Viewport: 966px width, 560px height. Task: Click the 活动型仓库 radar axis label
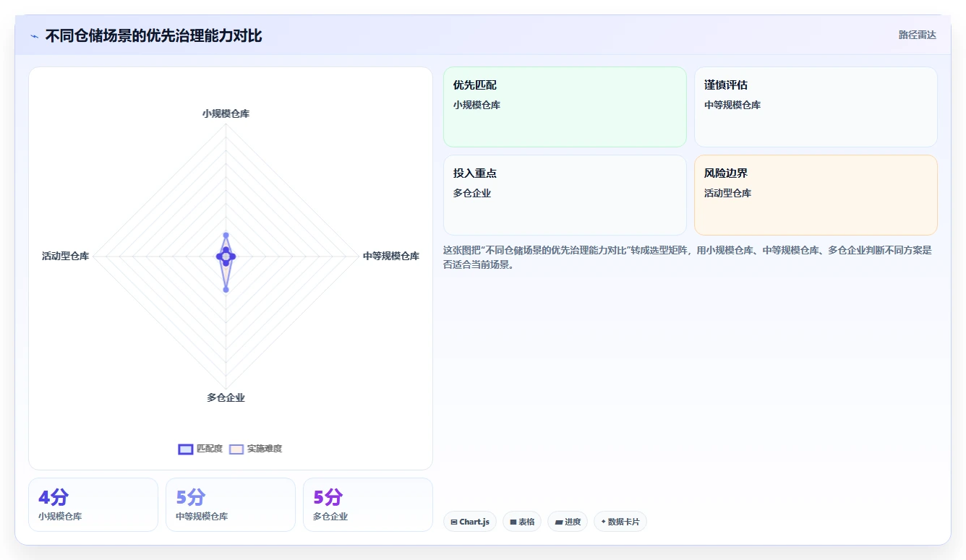pyautogui.click(x=65, y=256)
